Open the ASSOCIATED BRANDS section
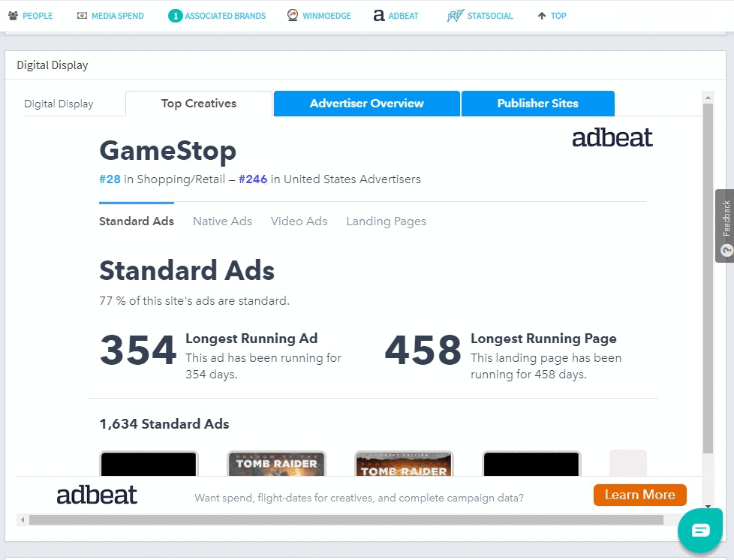 (225, 16)
